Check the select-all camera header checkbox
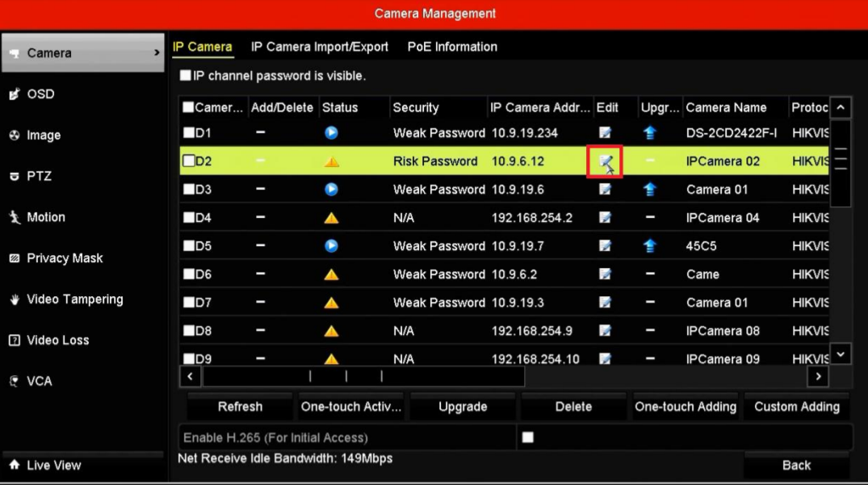The width and height of the screenshot is (868, 485). 188,107
